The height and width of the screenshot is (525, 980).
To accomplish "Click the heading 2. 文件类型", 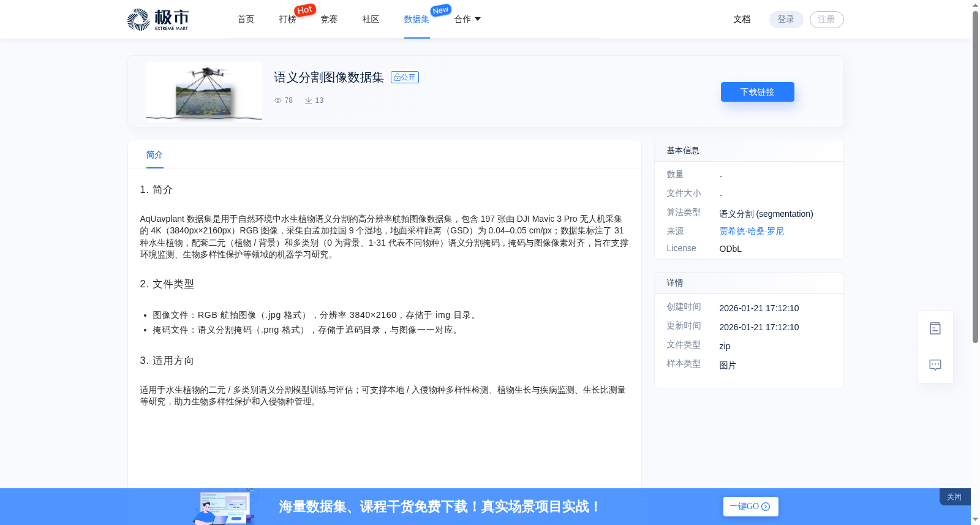I will point(167,284).
